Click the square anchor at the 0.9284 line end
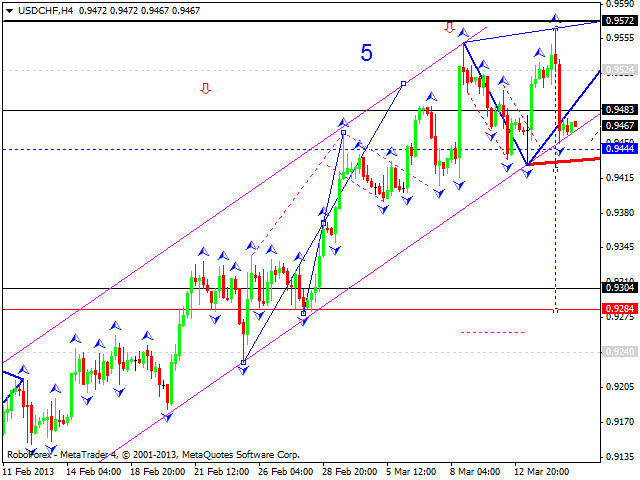640x480 pixels. coord(556,310)
